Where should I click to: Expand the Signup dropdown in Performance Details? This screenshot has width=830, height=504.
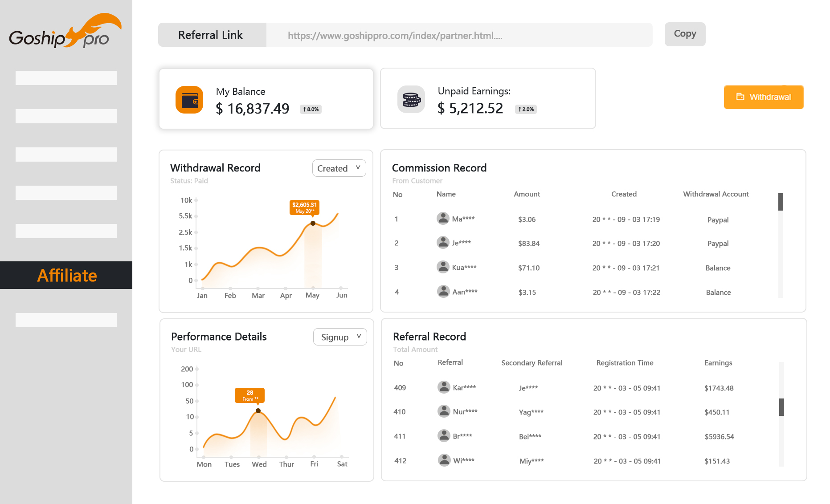pyautogui.click(x=340, y=337)
